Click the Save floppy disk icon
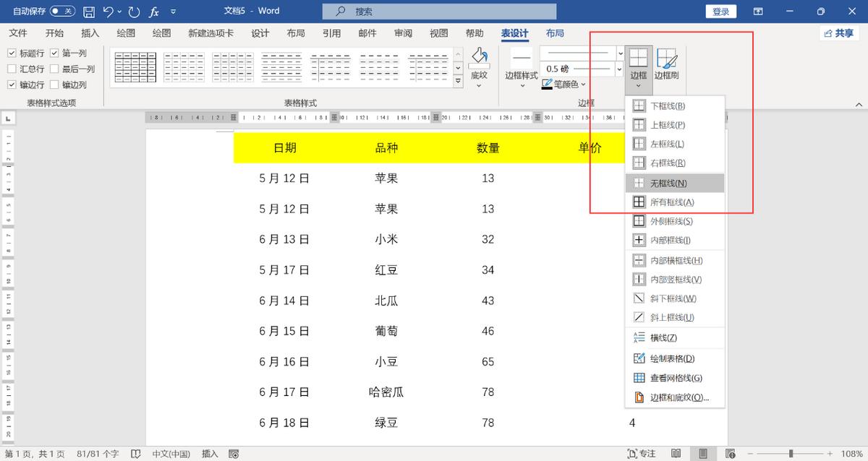The height and width of the screenshot is (461, 868). click(x=88, y=11)
